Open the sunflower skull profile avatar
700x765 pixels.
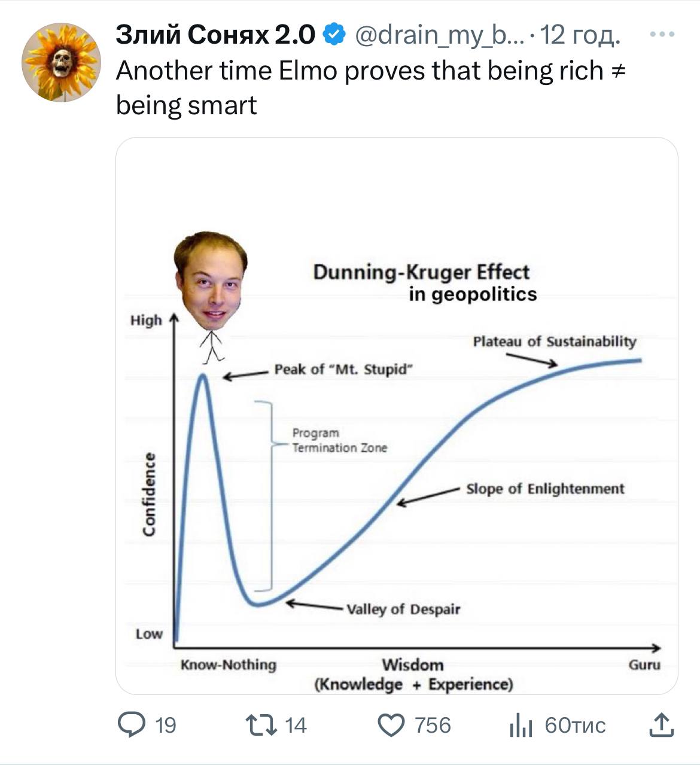[x=62, y=62]
